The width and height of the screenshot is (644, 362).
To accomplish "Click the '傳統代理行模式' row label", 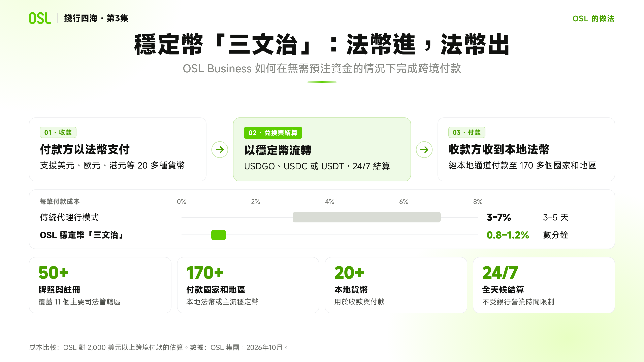I will click(x=69, y=217).
